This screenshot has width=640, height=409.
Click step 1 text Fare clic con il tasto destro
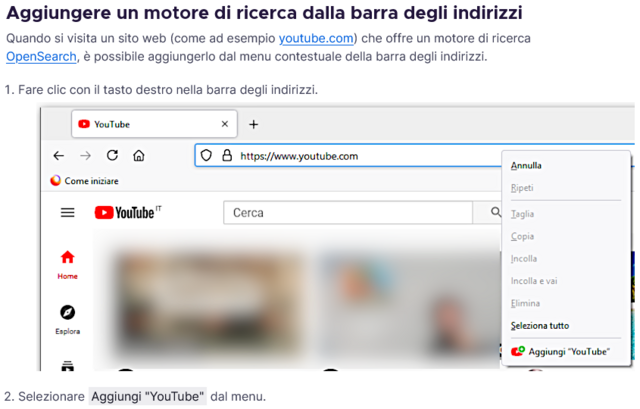click(x=168, y=89)
